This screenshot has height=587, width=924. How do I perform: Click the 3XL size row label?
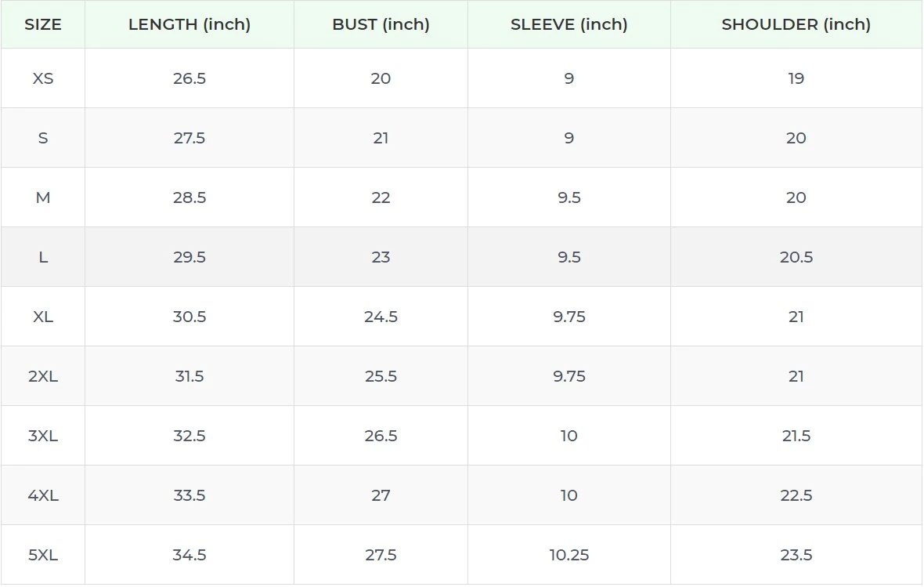tap(43, 436)
